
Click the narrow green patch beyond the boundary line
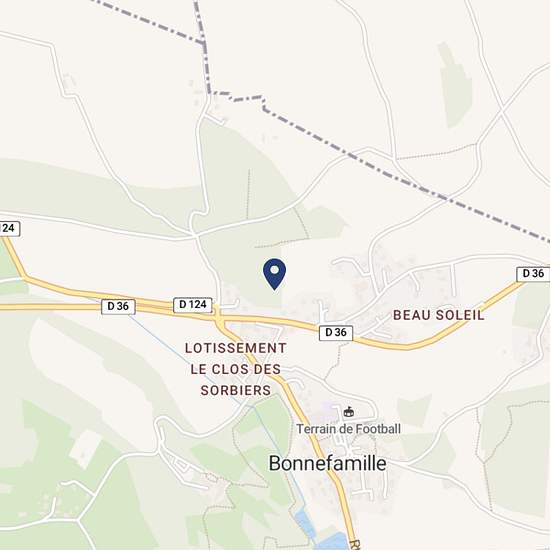tap(455, 86)
